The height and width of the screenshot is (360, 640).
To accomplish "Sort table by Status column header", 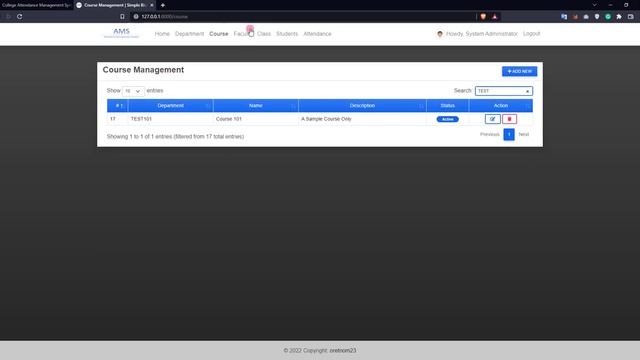I will coord(447,105).
